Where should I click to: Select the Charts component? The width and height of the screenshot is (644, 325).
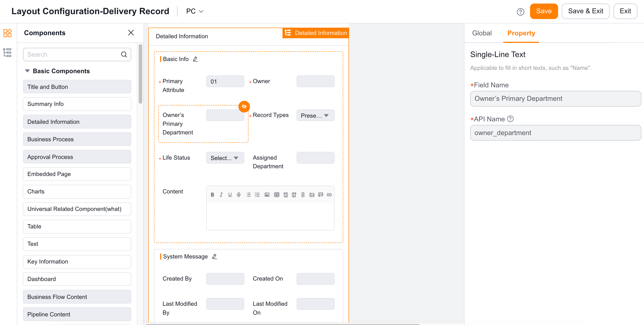pos(77,192)
